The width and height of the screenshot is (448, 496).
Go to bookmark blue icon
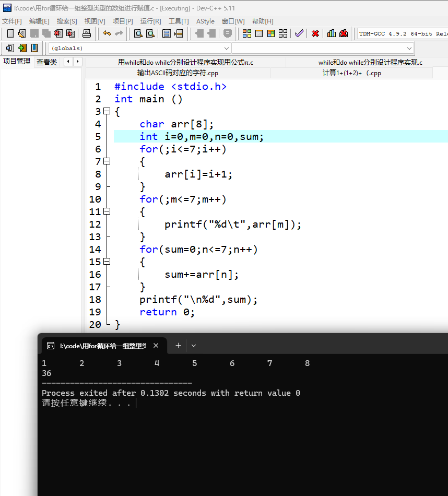coord(34,48)
